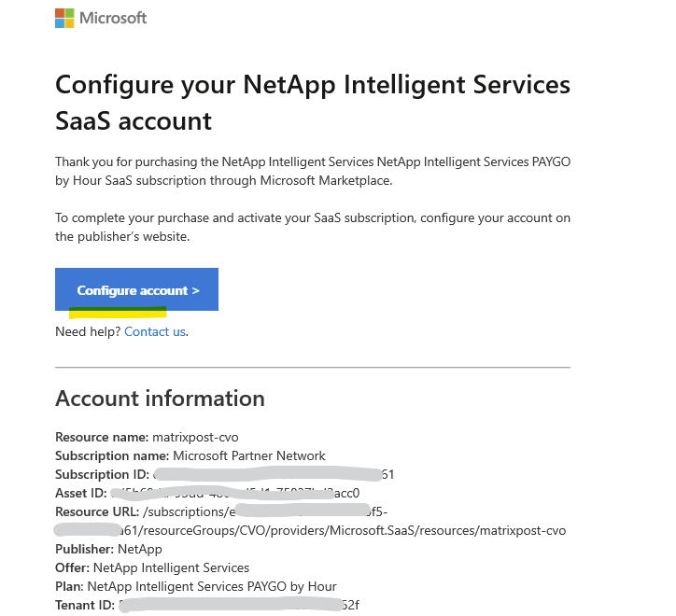Click the 'To complete your purchase' paragraph
Viewport: 676px width, 616px height.
(x=312, y=227)
